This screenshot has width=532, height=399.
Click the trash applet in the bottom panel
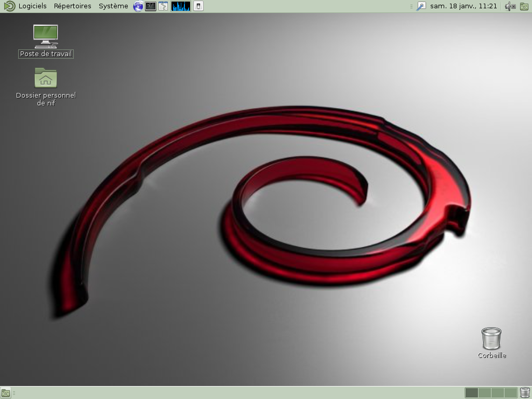click(525, 393)
